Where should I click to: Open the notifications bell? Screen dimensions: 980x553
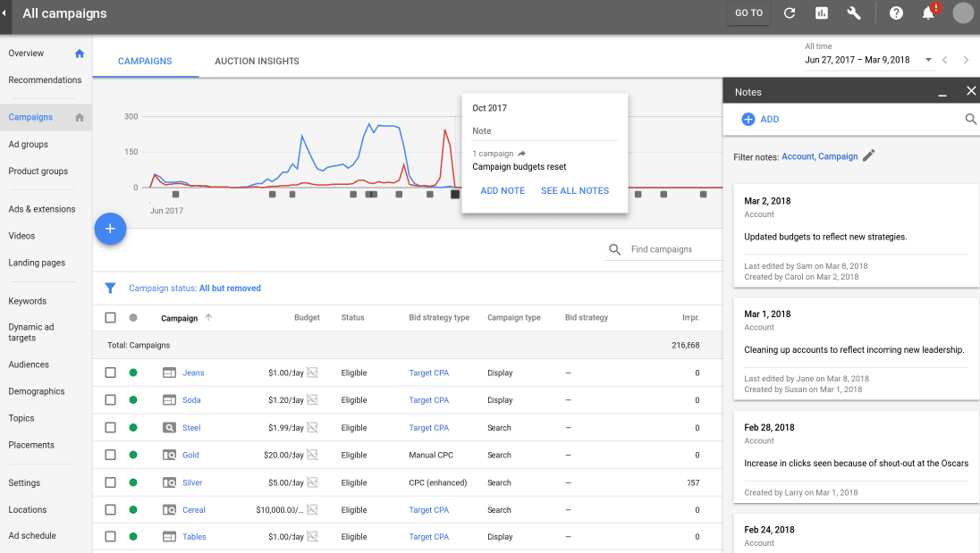coord(928,13)
